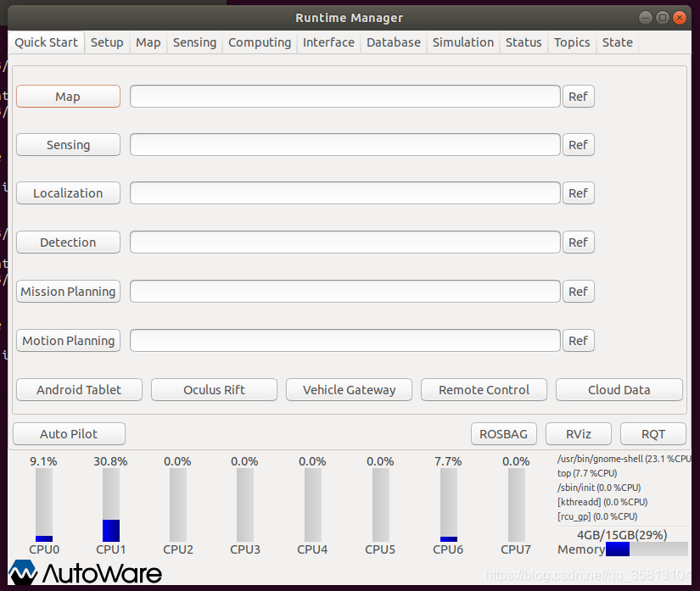Browse Ref for Localization file
Viewport: 700px width, 591px height.
pos(578,192)
